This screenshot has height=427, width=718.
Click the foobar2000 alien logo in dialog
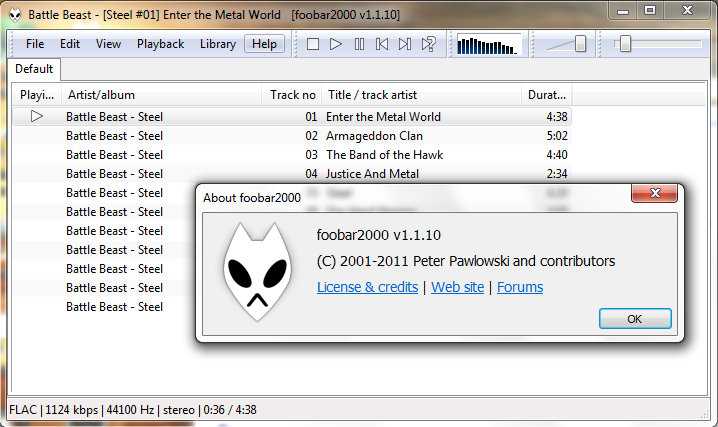(x=257, y=271)
